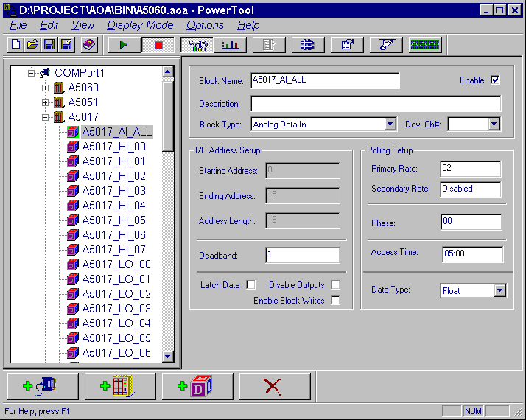Click the Add Datablock button with blocks icon

pos(197,386)
